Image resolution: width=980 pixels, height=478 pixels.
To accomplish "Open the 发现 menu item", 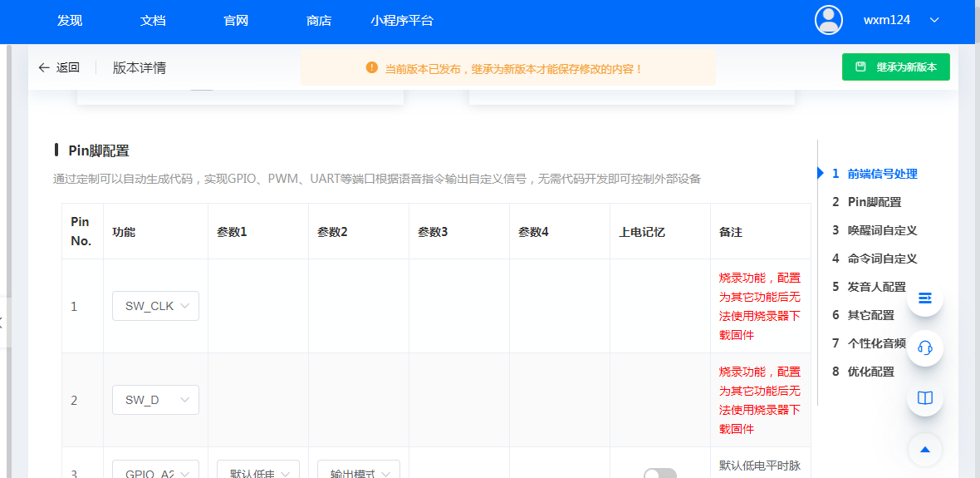I will click(x=70, y=21).
